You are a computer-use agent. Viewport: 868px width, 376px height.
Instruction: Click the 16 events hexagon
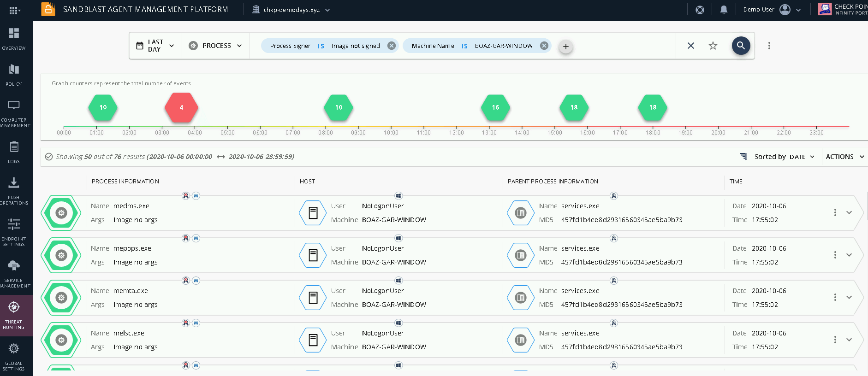(x=495, y=107)
